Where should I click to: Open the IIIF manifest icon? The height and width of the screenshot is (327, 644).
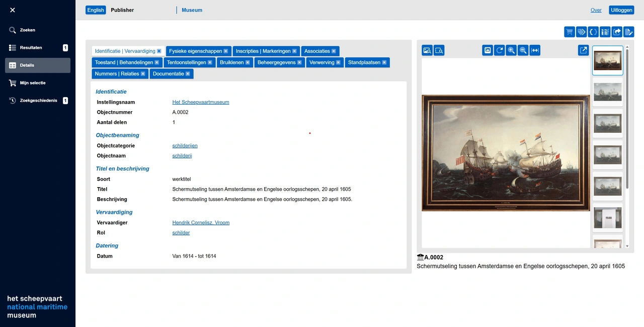(x=605, y=32)
